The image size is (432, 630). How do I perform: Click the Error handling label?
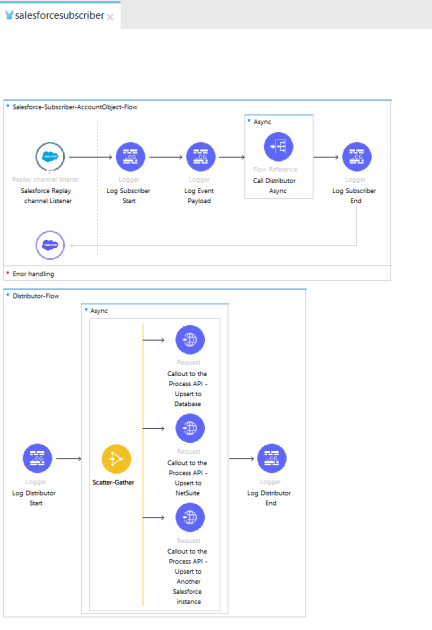(x=33, y=274)
